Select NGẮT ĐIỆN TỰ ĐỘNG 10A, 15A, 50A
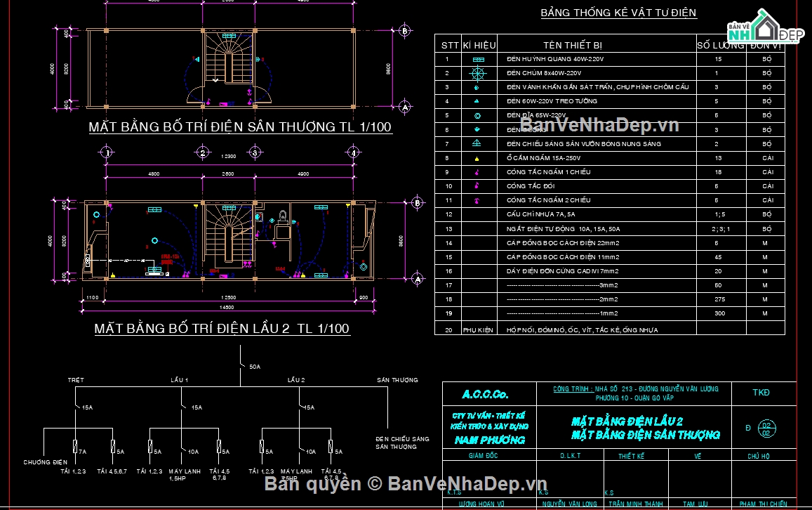 (x=563, y=228)
